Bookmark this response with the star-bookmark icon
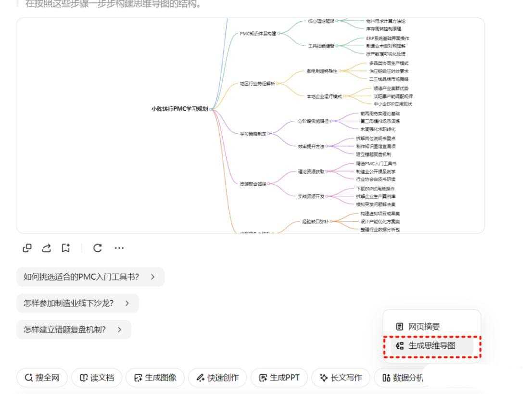Image resolution: width=532 pixels, height=394 pixels. pyautogui.click(x=66, y=248)
